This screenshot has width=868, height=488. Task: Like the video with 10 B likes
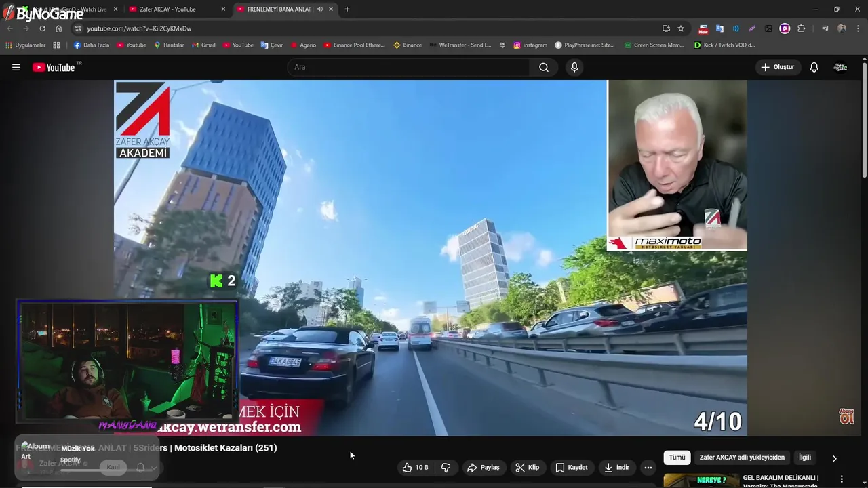415,467
